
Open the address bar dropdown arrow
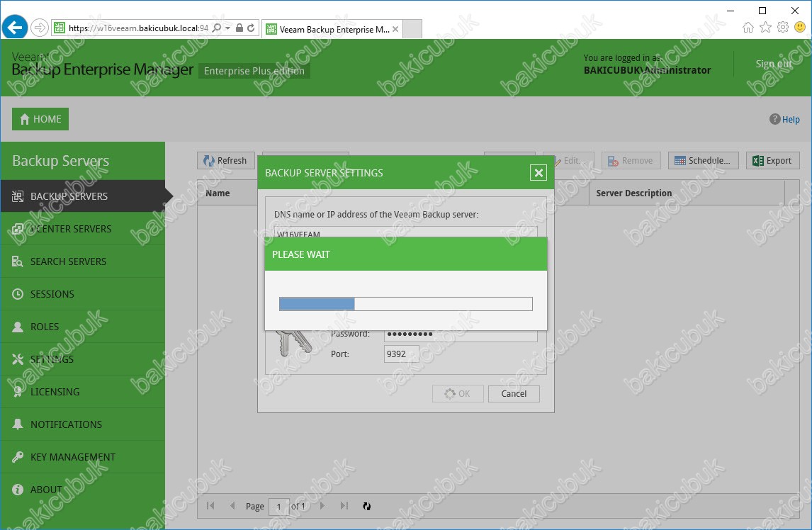[x=228, y=28]
